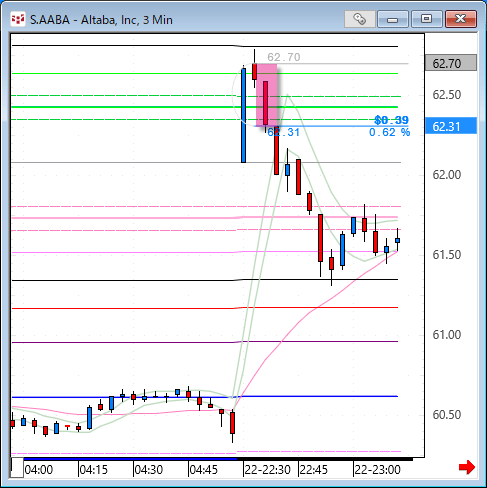Click the 62.00 price scale value
The image size is (487, 488).
(446, 175)
